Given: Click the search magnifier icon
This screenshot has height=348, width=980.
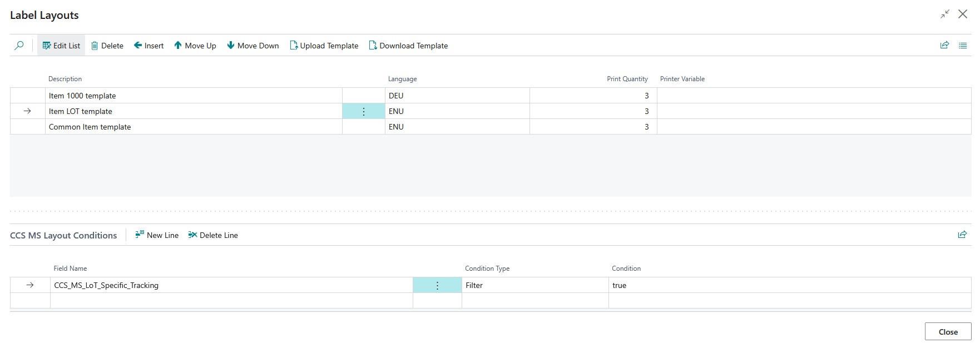Looking at the screenshot, I should [x=19, y=46].
